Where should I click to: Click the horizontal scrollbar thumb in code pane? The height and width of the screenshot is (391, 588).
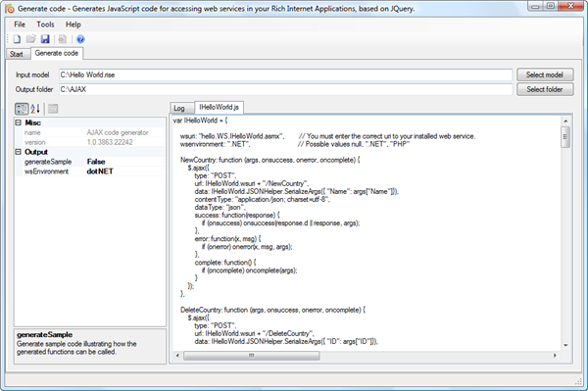(251, 356)
